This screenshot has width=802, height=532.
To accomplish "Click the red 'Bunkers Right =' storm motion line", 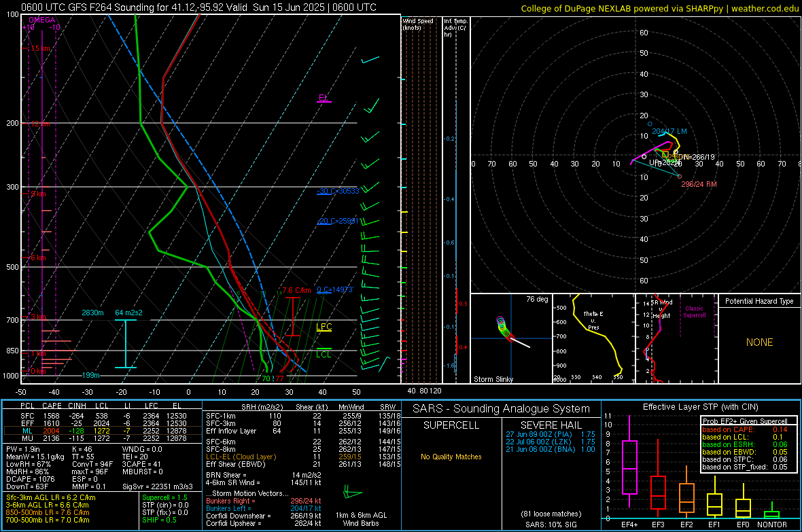I will coord(264,501).
